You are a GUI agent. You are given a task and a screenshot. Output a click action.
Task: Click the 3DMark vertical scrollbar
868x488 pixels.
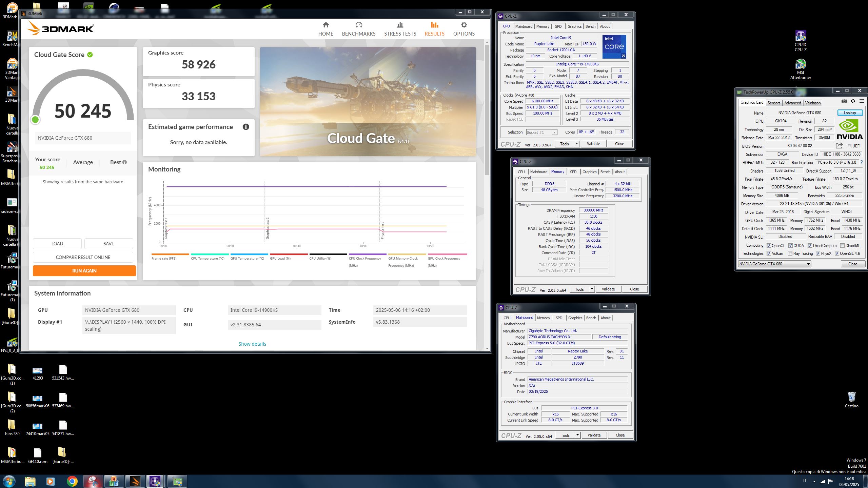487,110
